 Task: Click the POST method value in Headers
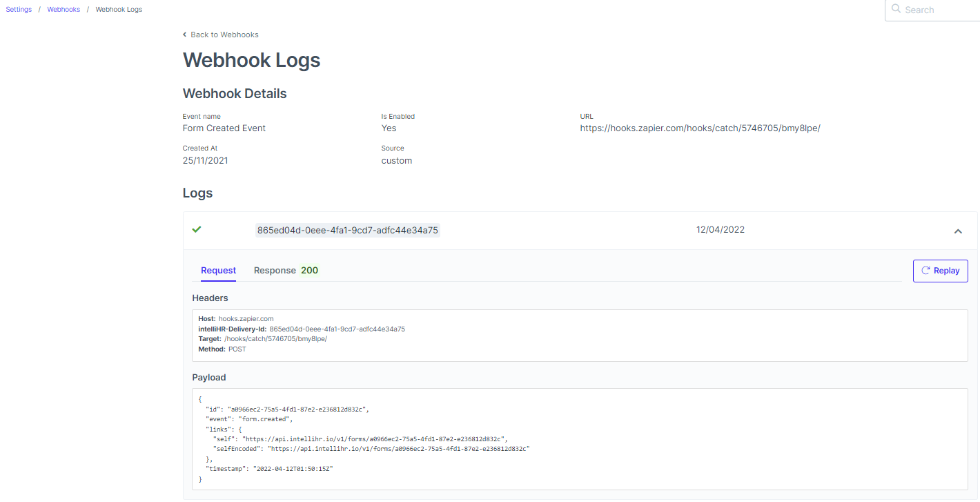[x=237, y=349]
